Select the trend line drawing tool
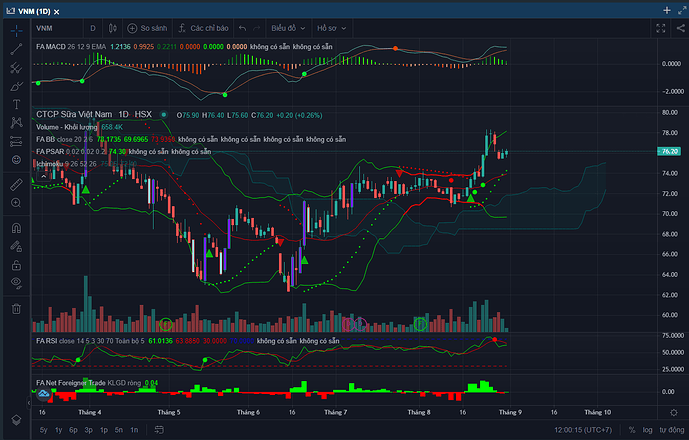This screenshot has width=689, height=440. tap(16, 48)
